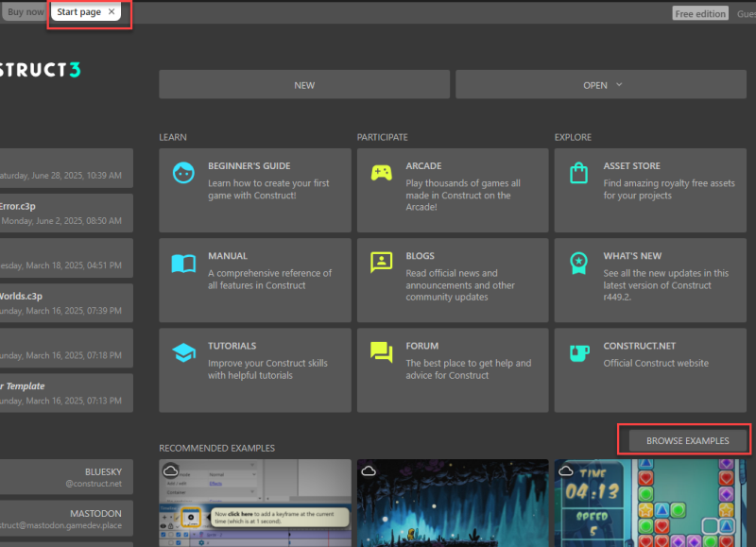Click the Tutorials graduation cap icon

[x=183, y=352]
